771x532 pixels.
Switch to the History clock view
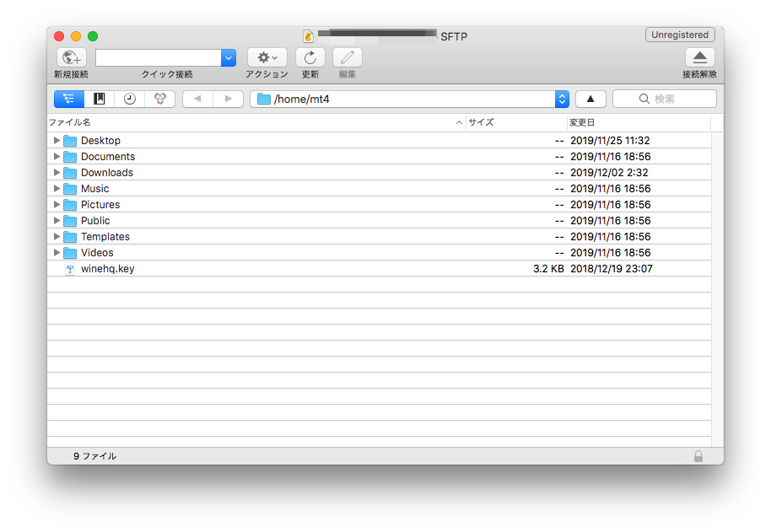(x=130, y=99)
